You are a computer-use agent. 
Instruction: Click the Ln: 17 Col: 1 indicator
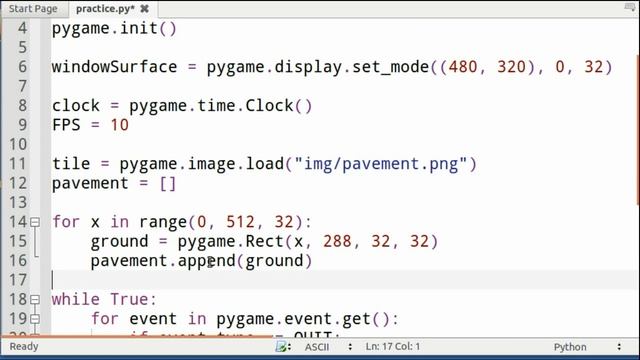[x=393, y=347]
